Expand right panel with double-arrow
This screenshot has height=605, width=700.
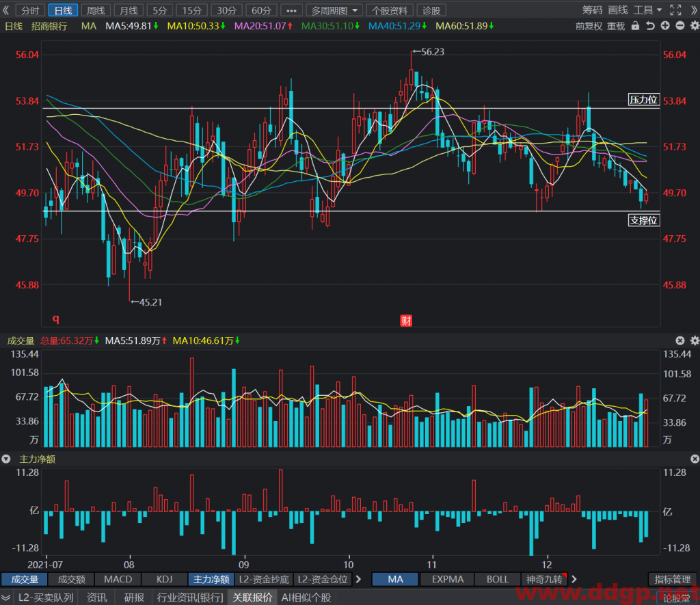click(694, 10)
